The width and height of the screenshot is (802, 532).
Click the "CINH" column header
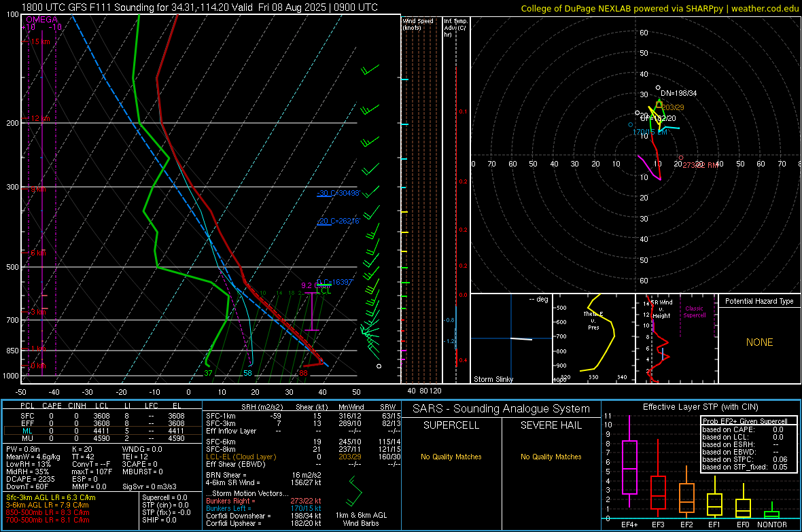coord(77,406)
